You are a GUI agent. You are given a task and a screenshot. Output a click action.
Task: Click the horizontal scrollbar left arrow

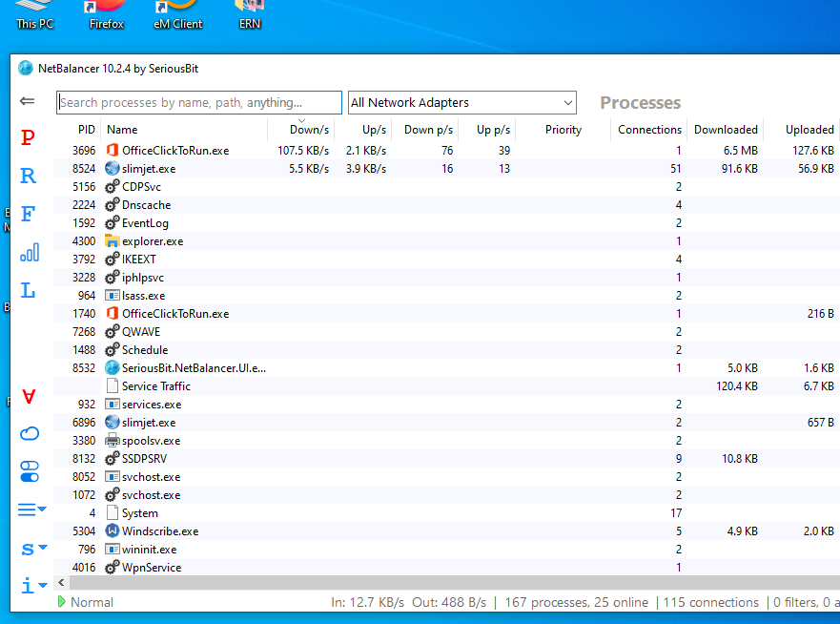point(61,583)
